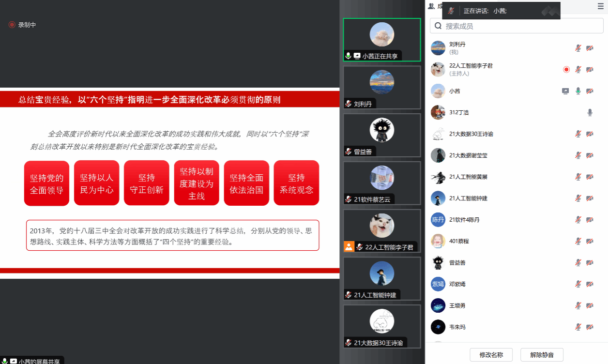Click the muted microphone icon for 刘利丹

[578, 48]
